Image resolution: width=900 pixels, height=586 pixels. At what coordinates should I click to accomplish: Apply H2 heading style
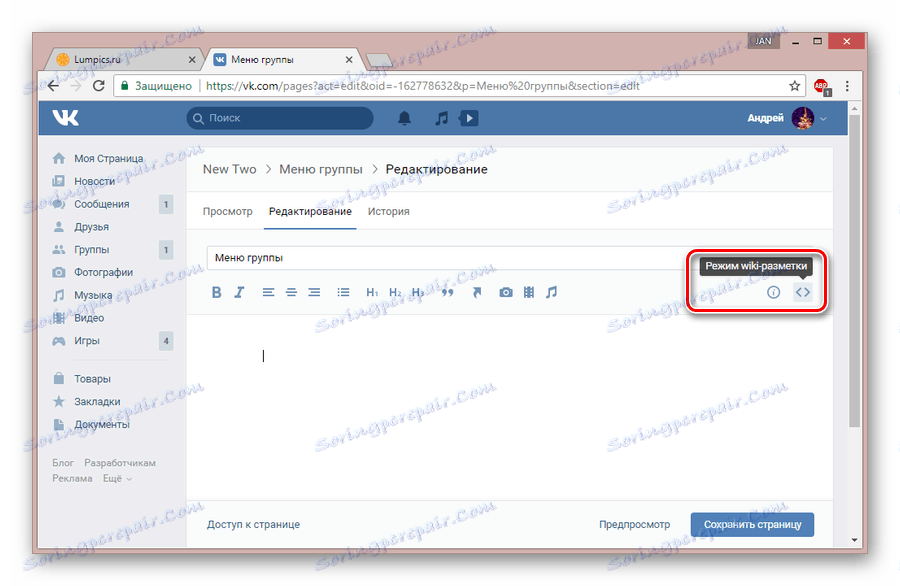[395, 292]
